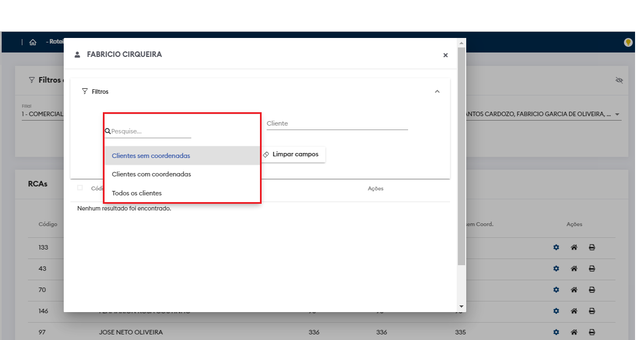The height and width of the screenshot is (340, 644).
Task: Click the Filtros funnel icon in dialog
Action: [x=84, y=91]
